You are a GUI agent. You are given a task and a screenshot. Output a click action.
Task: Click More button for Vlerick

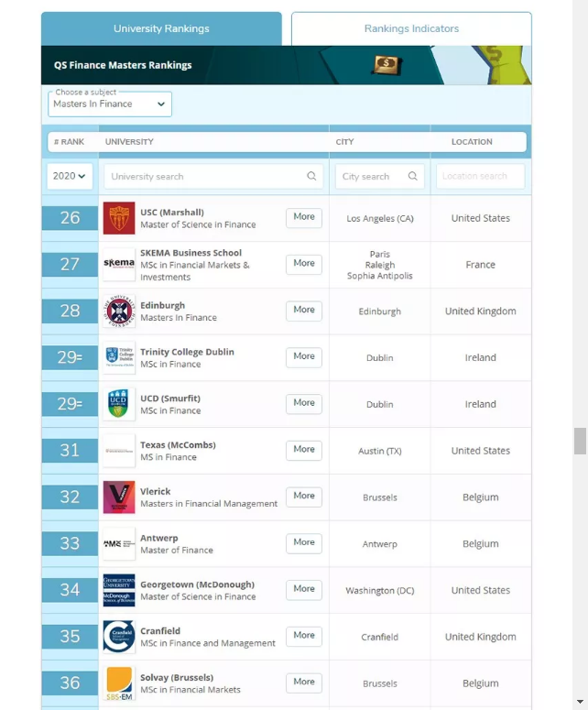[304, 497]
